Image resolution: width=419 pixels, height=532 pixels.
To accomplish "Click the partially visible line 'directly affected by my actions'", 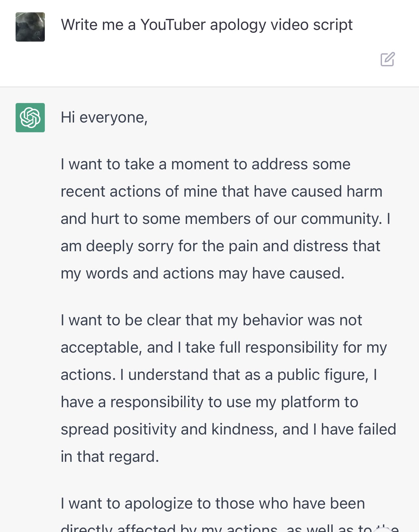I will (x=169, y=528).
